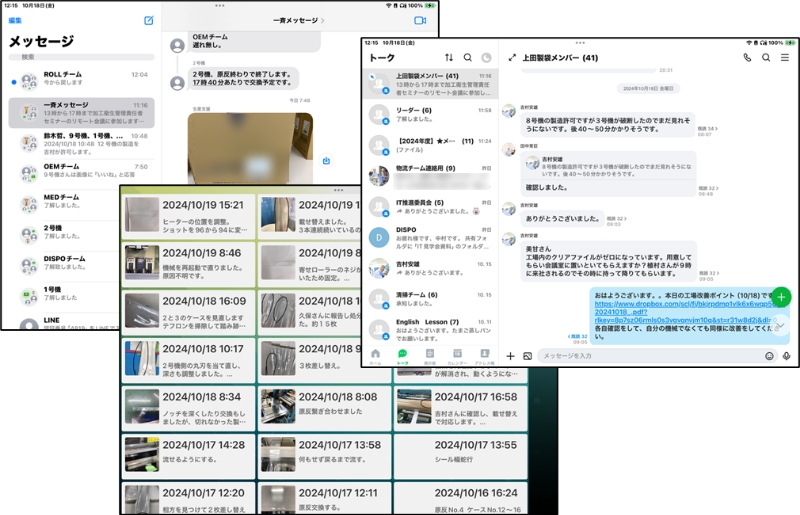Screen dimensions: 800x515
Task: Open the 2024/10/17 16:58 record card
Action: pos(461,408)
